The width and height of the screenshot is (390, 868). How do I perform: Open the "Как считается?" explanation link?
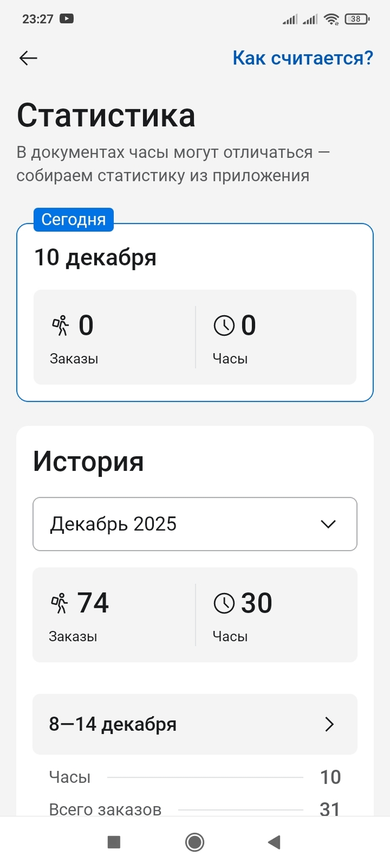(303, 57)
